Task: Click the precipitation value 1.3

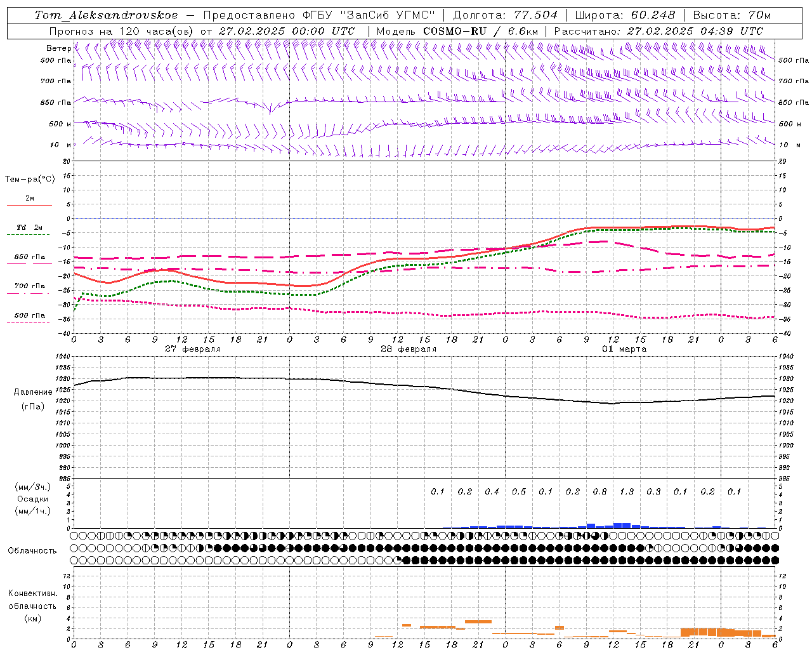Action: click(x=627, y=492)
